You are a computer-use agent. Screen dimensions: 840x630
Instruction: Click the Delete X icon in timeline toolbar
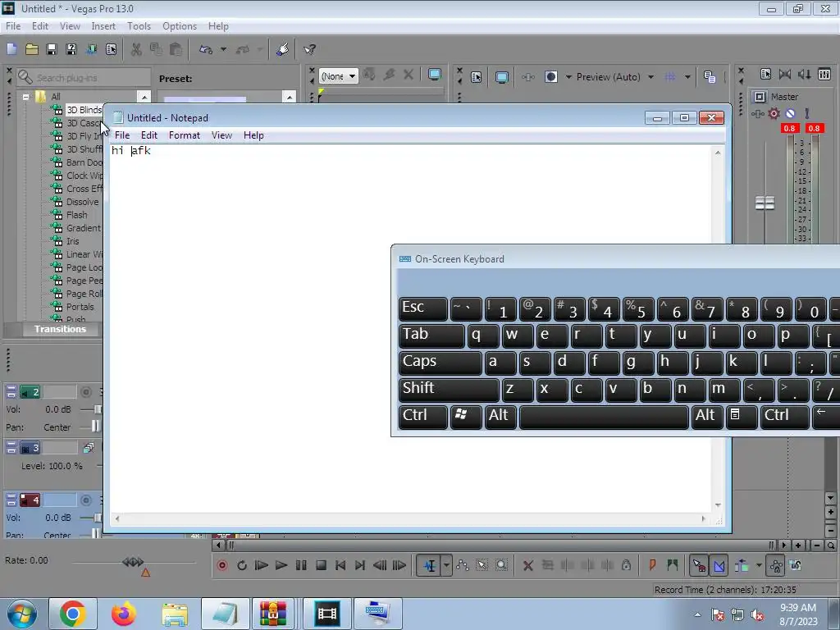pos(528,565)
